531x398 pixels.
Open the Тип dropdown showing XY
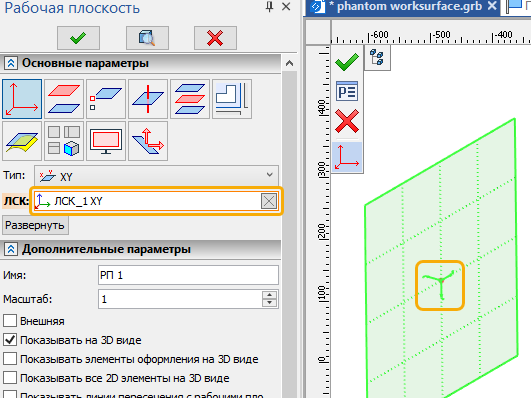[156, 175]
